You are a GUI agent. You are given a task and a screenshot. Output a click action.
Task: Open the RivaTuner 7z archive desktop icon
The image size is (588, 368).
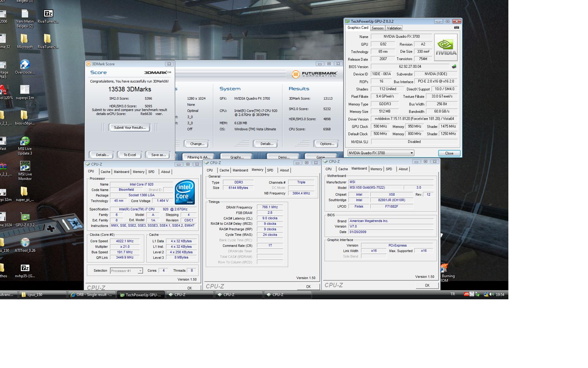[x=48, y=16]
